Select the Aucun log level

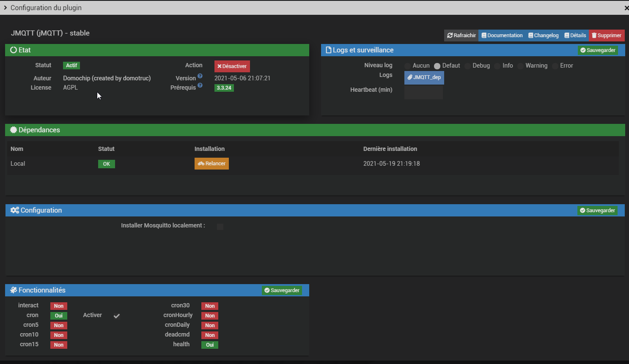(x=408, y=66)
